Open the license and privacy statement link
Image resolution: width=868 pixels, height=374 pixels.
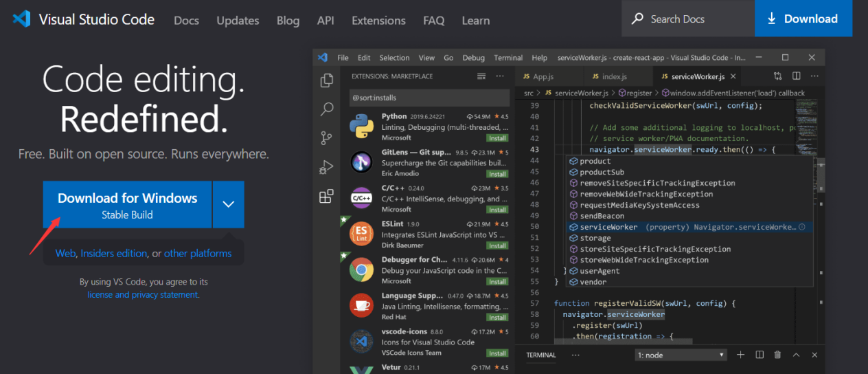point(143,294)
